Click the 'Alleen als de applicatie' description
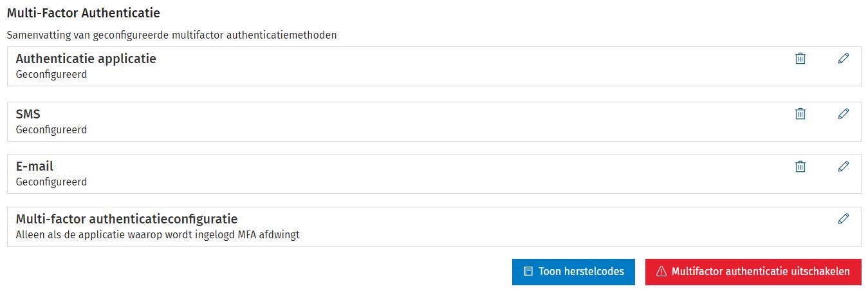 [158, 234]
